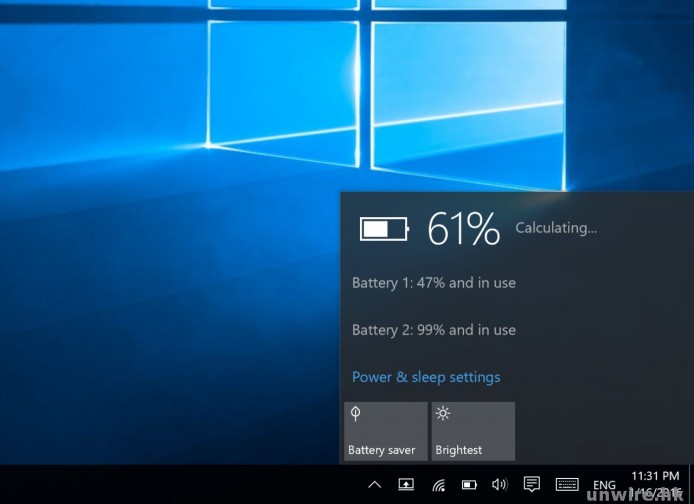This screenshot has width=694, height=504.
Task: Open Power & sleep settings link
Action: (426, 377)
